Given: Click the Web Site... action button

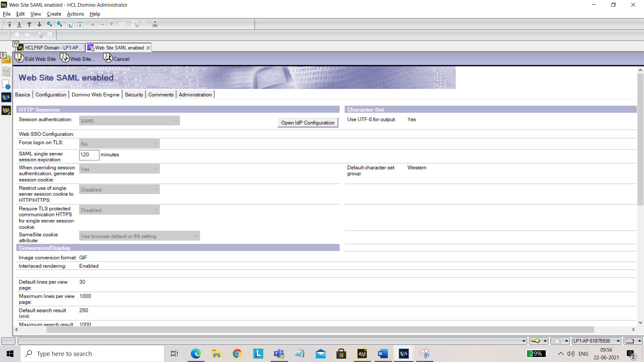Looking at the screenshot, I should click(77, 59).
